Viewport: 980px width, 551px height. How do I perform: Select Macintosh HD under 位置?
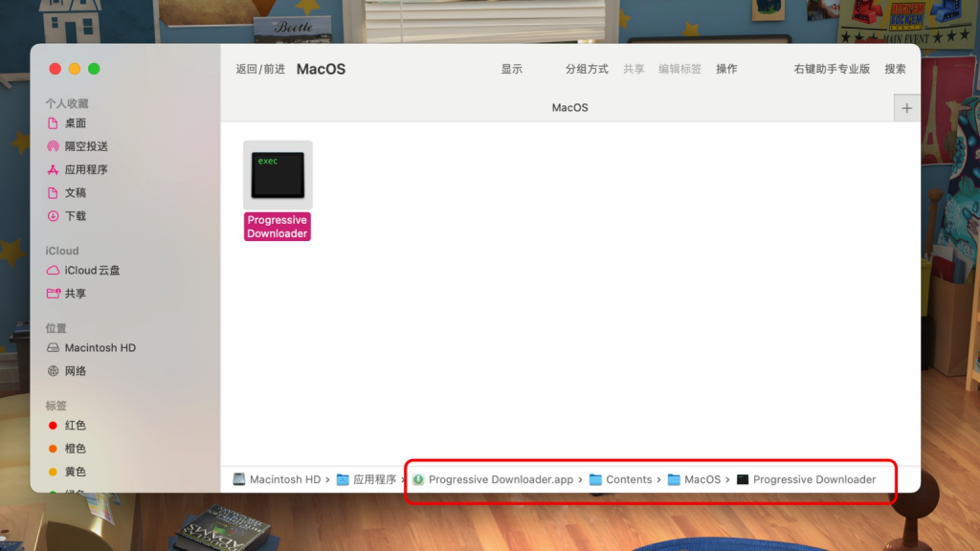100,348
